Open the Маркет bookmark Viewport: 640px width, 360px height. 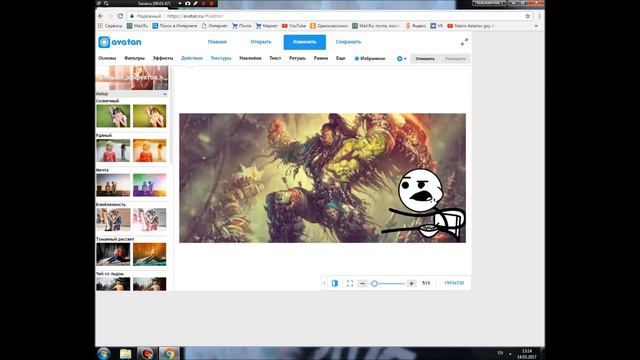(267, 26)
